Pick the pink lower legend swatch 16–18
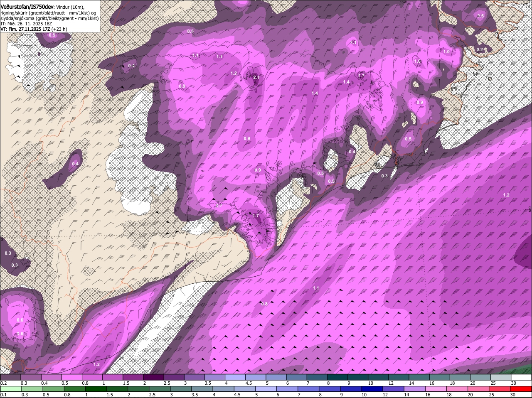Viewport: 532px width, 398px height. click(436, 389)
